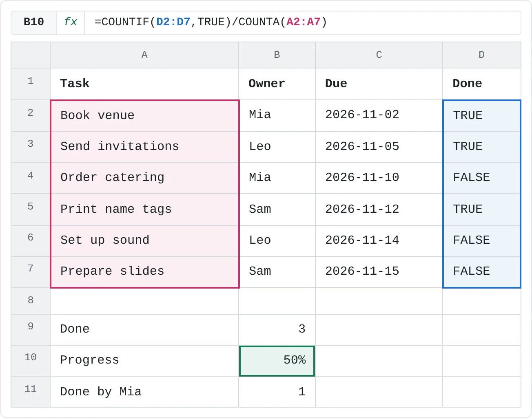Select the Send invitations cell
This screenshot has width=532, height=419.
point(144,147)
